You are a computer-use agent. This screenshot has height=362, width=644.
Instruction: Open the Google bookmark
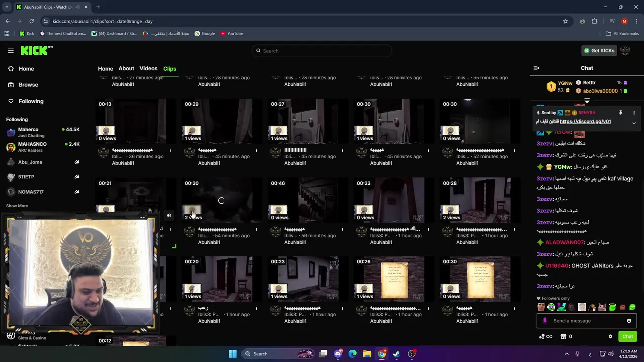205,34
